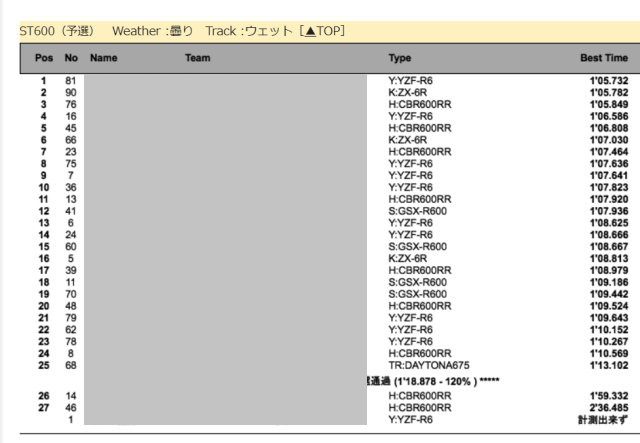The image size is (640, 443).
Task: Select the 2'36.485 best time cell
Action: [x=609, y=408]
